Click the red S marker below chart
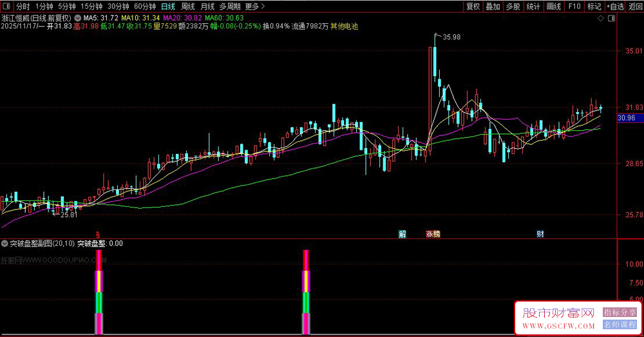The width and height of the screenshot is (644, 337). 98,235
